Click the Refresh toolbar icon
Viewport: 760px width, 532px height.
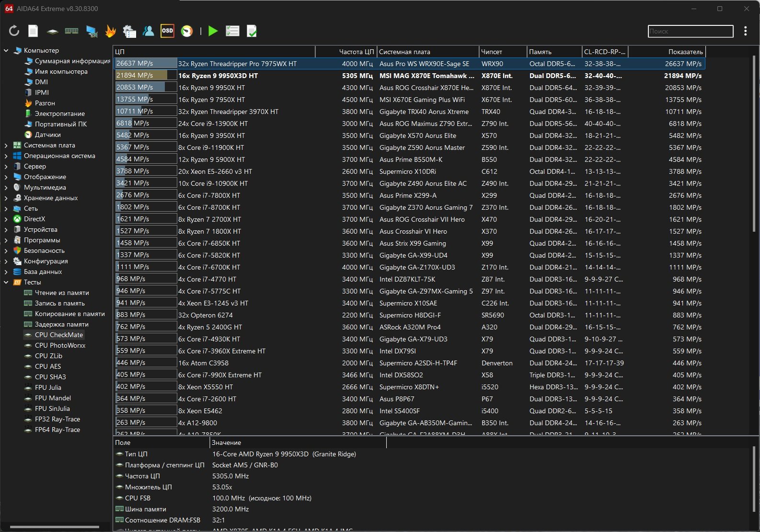(x=14, y=31)
